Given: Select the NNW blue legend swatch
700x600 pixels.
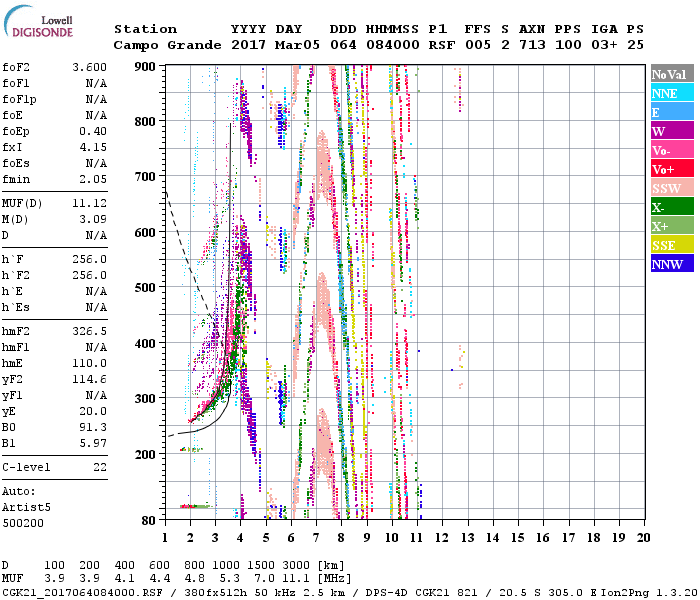Looking at the screenshot, I should click(x=672, y=264).
